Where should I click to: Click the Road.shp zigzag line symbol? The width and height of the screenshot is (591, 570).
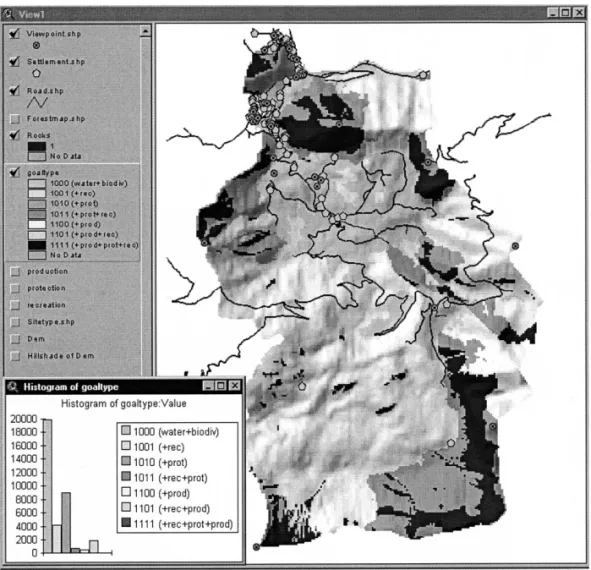(x=37, y=102)
